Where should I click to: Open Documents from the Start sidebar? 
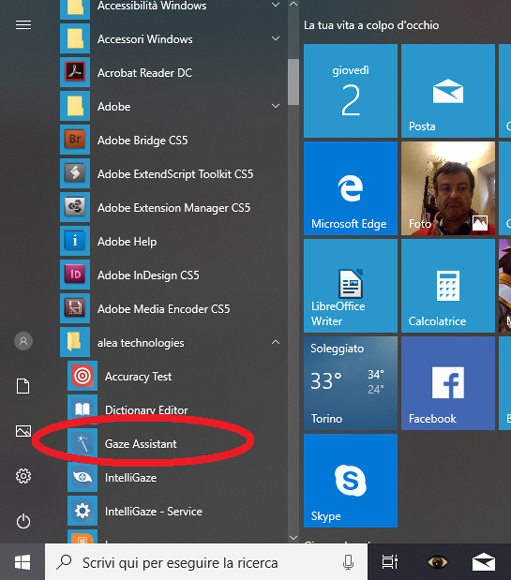(23, 386)
